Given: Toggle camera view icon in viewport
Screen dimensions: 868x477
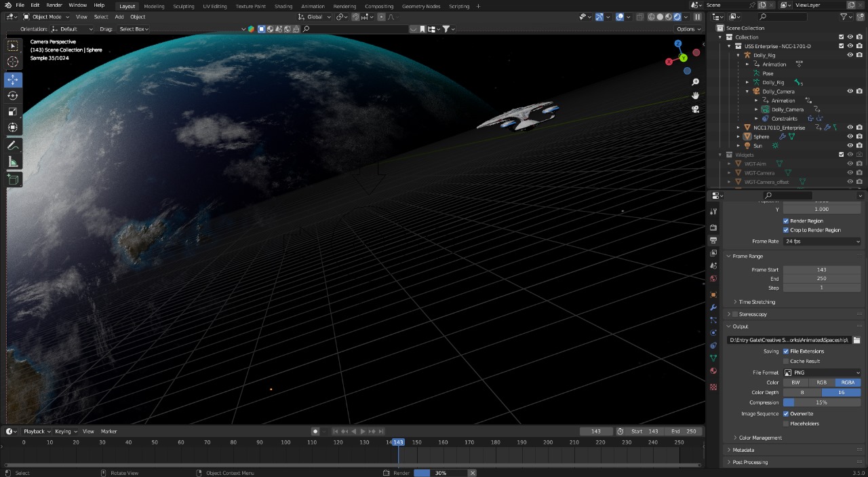Looking at the screenshot, I should coord(695,109).
